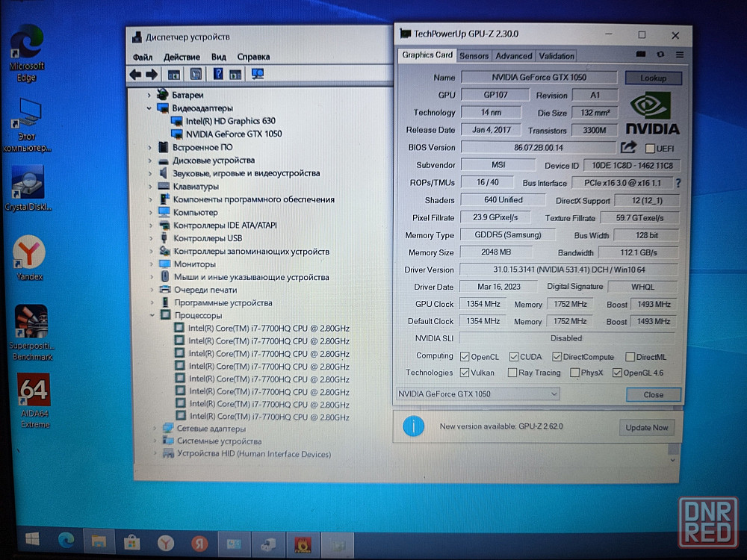Open the Действие menu
This screenshot has width=747, height=560.
click(x=182, y=57)
